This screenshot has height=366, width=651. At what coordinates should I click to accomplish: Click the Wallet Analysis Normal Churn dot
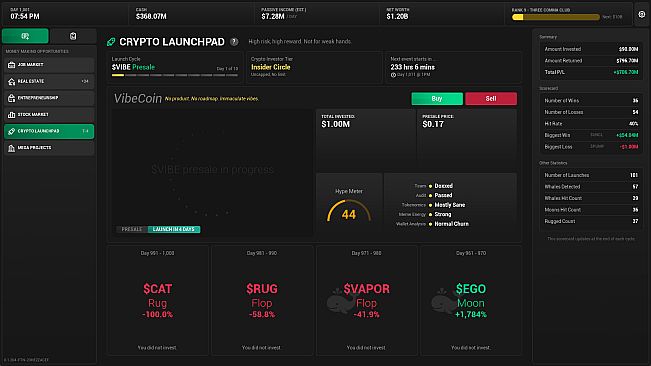click(x=431, y=224)
